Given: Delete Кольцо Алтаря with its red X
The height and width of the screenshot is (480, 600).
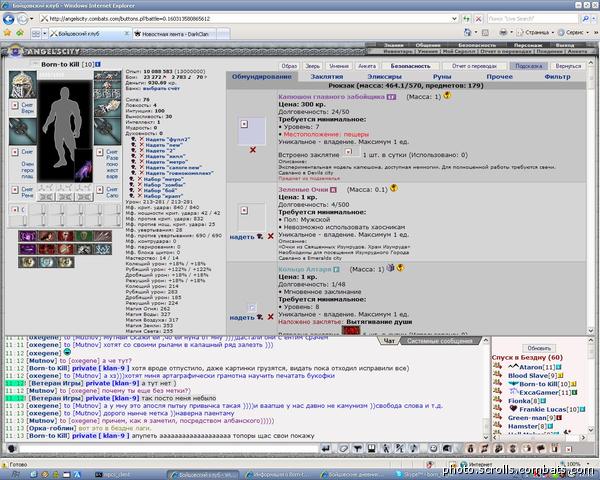Looking at the screenshot, I should 271,317.
